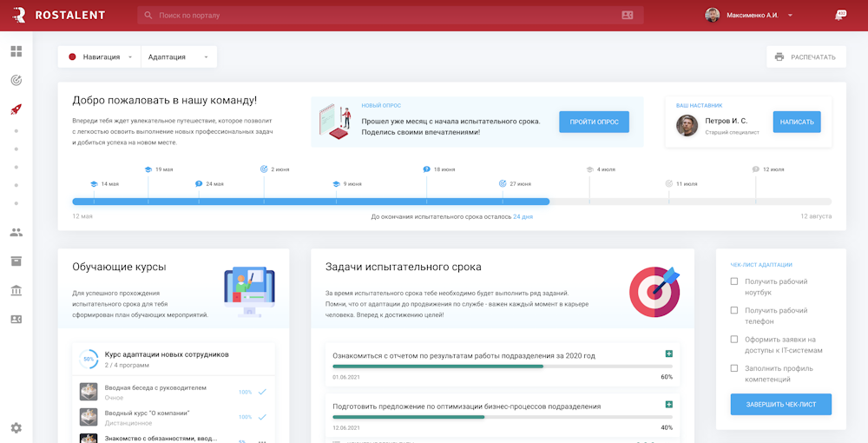
Task: Open the Навигация dropdown
Action: tap(100, 57)
